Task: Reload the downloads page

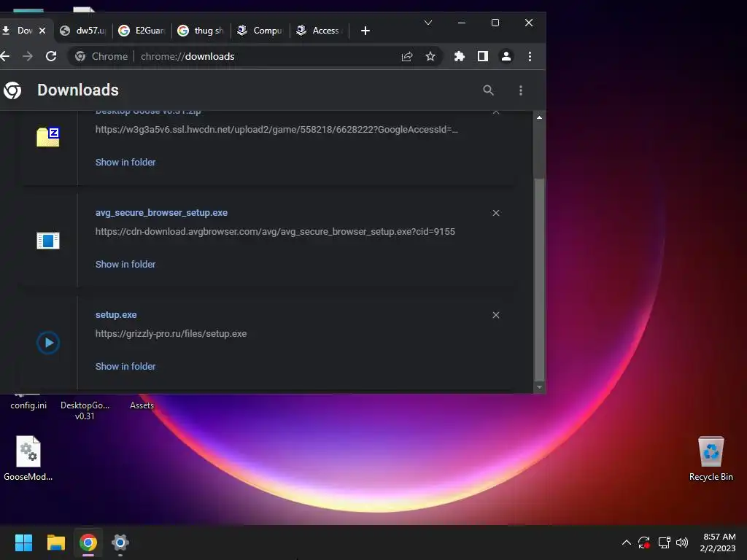Action: click(51, 56)
